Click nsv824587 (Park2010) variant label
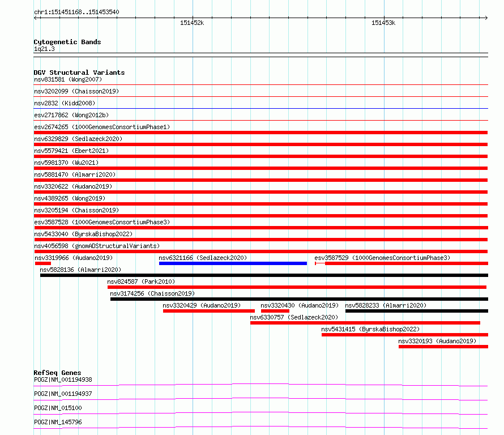The width and height of the screenshot is (504, 435). click(141, 282)
